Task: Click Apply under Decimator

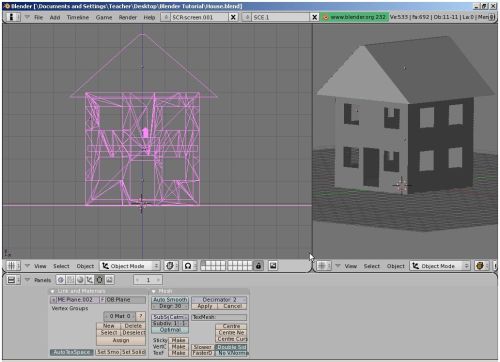Action: (x=205, y=306)
